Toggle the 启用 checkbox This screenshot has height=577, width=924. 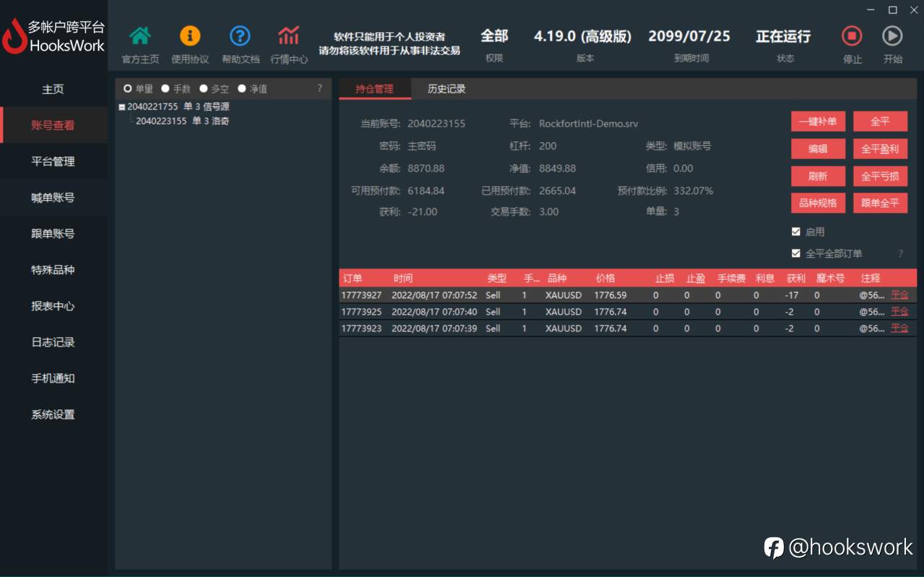click(796, 232)
